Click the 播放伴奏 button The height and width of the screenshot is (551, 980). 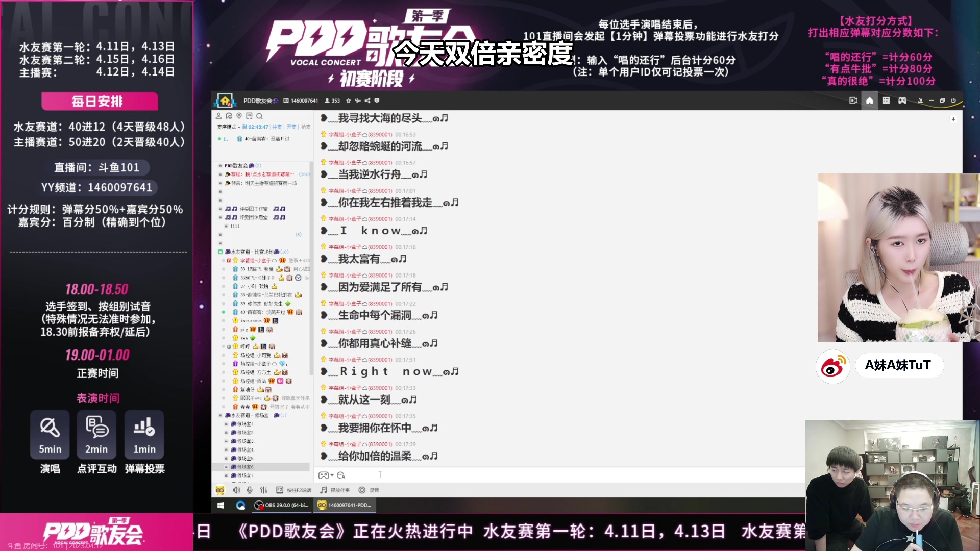(335, 490)
